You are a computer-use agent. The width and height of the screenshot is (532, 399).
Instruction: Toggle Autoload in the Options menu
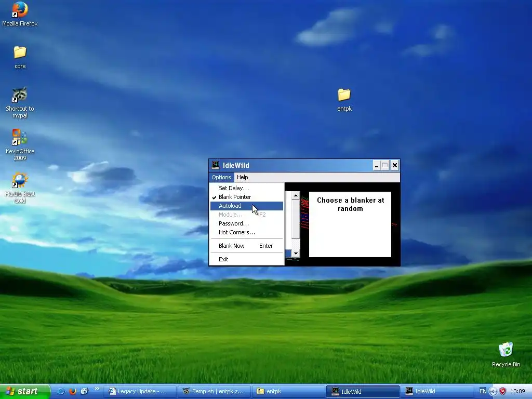(247, 206)
